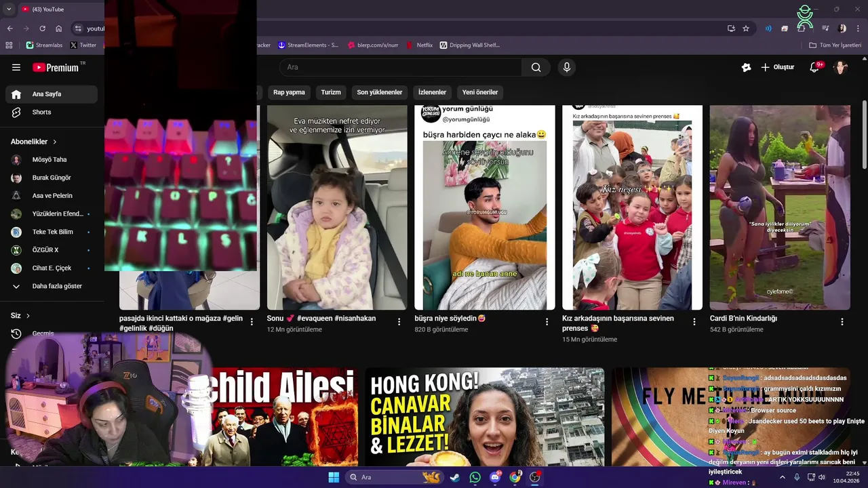The width and height of the screenshot is (868, 488).
Task: Reload the page with the refresh icon
Action: click(x=42, y=28)
